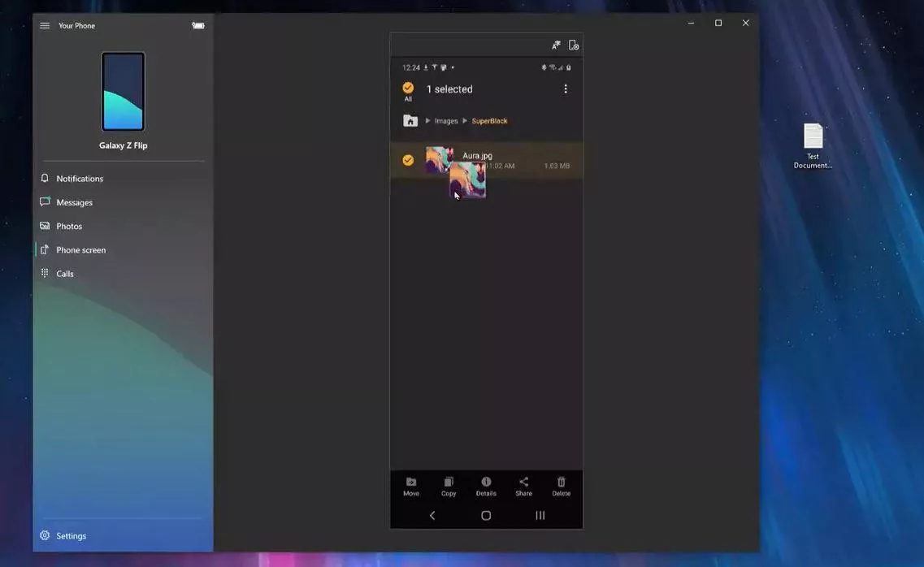Open the hamburger menu in Your Phone
This screenshot has width=924, height=567.
[45, 25]
